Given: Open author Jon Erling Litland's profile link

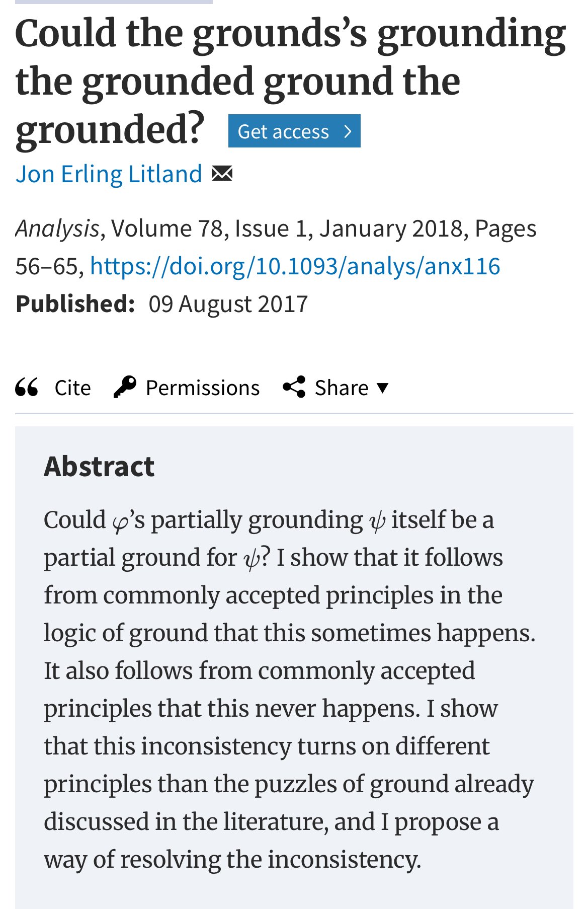Looking at the screenshot, I should 109,174.
